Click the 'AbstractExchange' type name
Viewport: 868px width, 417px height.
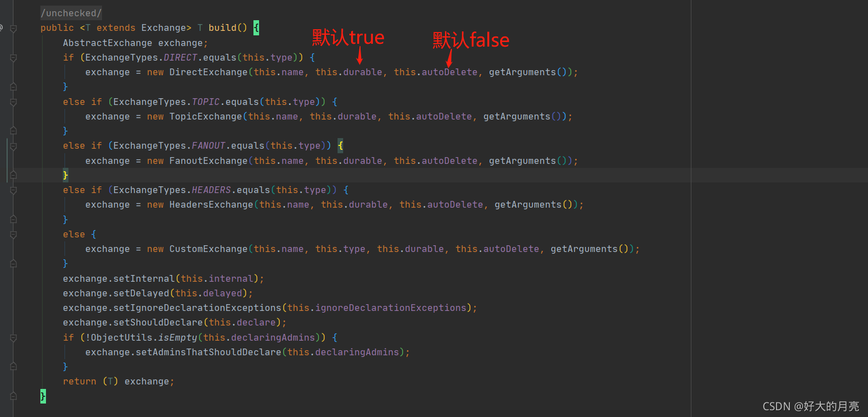pos(107,43)
